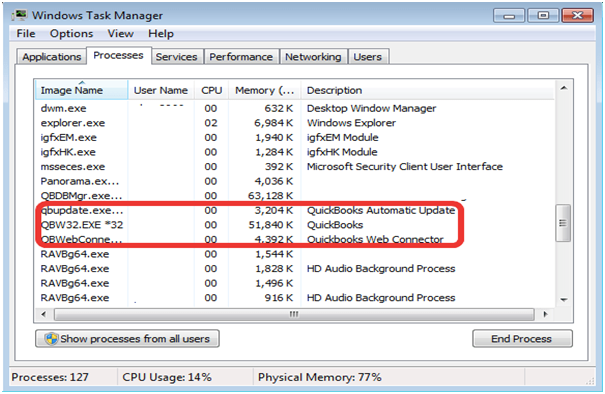Screen dimensions: 605x394
Task: Sort by Description column header
Action: pyautogui.click(x=428, y=90)
